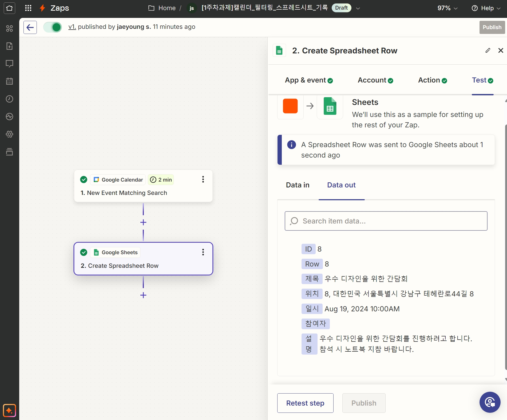Click Google Sheets app badge on step 2
The width and height of the screenshot is (507, 420).
(115, 252)
